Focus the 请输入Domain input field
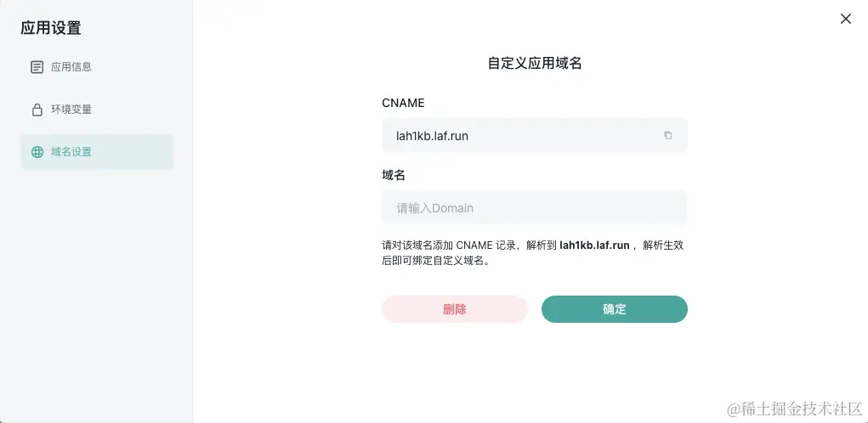868x423 pixels. [535, 208]
